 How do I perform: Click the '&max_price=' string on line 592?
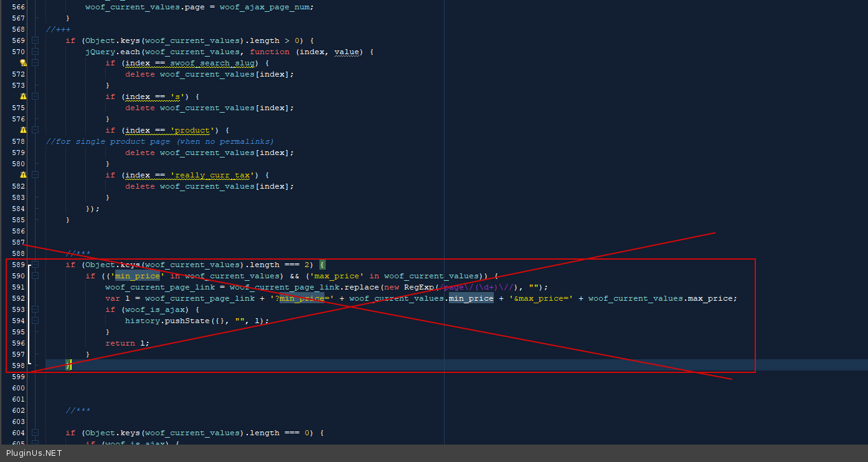click(541, 298)
